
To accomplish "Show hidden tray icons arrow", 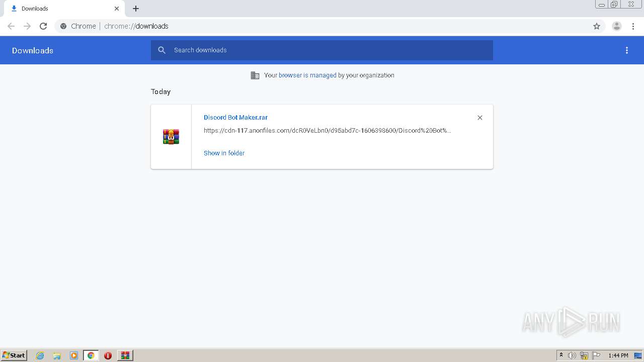I will click(561, 355).
